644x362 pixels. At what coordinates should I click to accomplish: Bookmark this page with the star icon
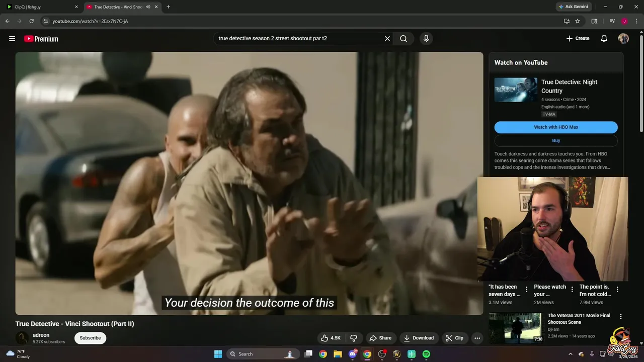point(578,21)
